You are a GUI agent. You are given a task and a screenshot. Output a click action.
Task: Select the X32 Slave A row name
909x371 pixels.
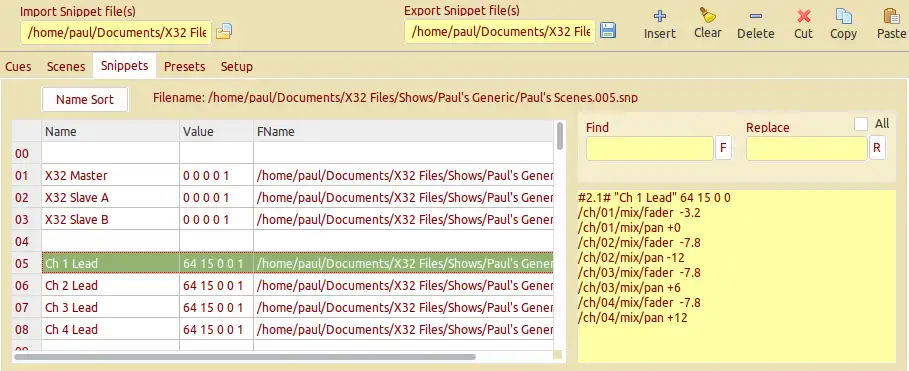(77, 198)
